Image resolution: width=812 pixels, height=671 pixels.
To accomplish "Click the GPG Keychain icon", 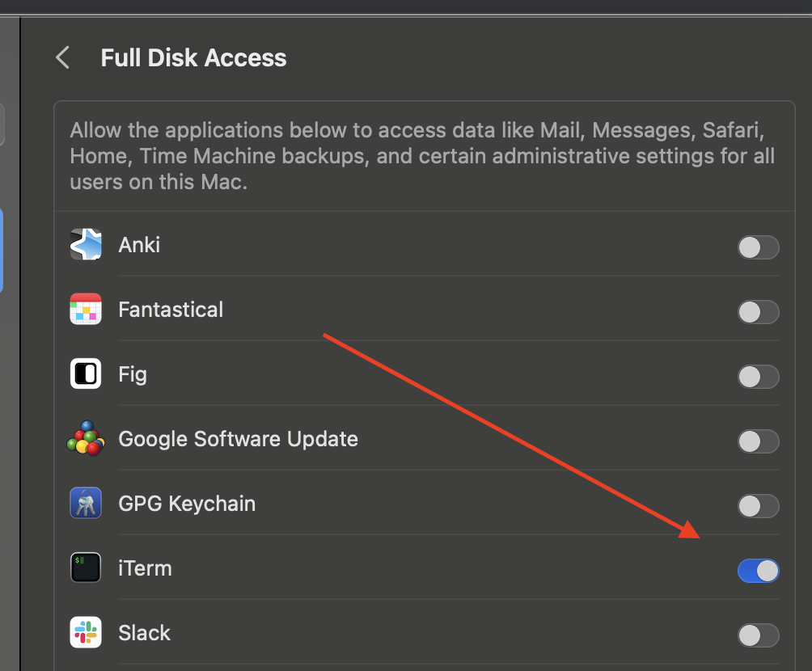I will click(x=86, y=503).
